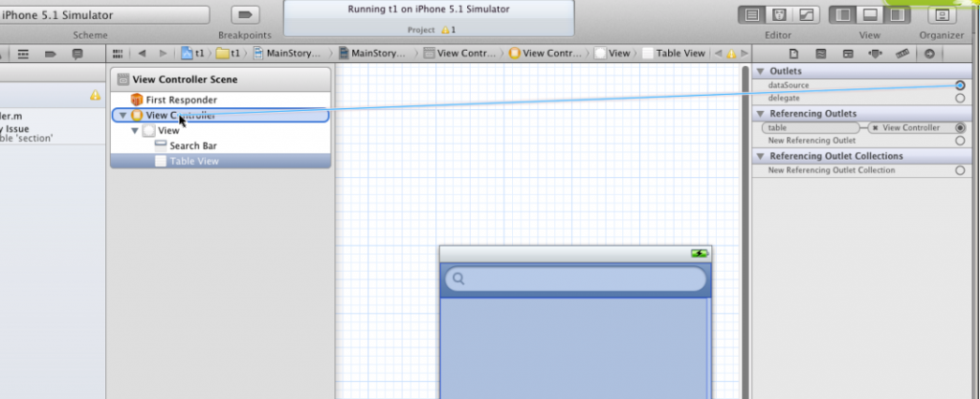Click the dataSource outlet connection circle
Image resolution: width=980 pixels, height=399 pixels.
960,85
